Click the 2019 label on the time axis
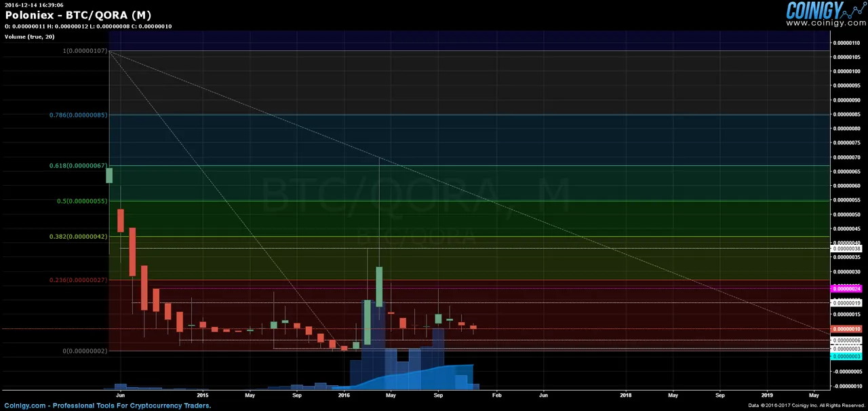 click(x=766, y=395)
